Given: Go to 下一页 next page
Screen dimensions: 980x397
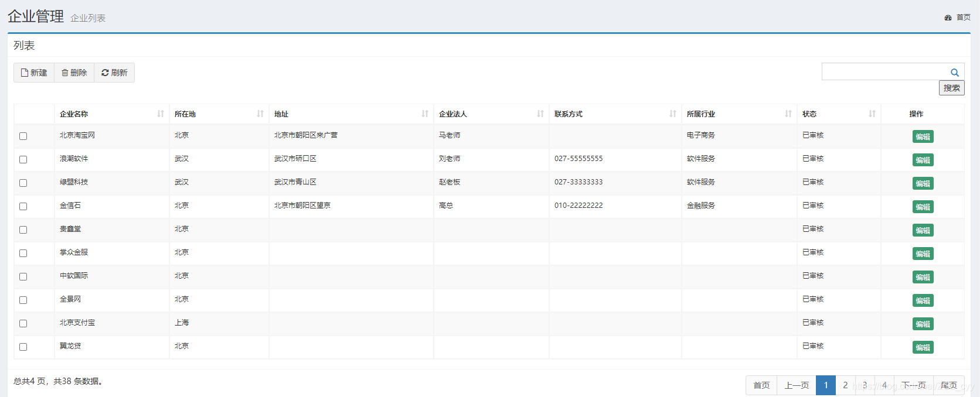Looking at the screenshot, I should (914, 385).
